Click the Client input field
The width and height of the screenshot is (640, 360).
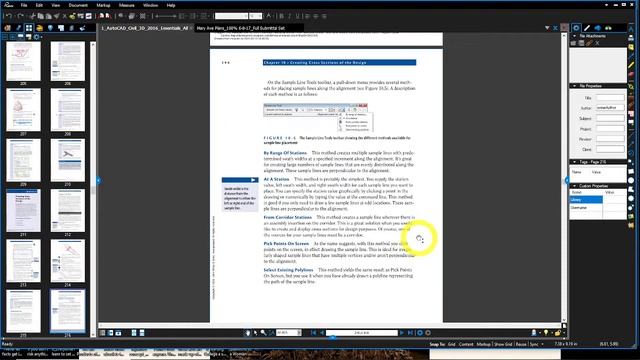coord(610,149)
